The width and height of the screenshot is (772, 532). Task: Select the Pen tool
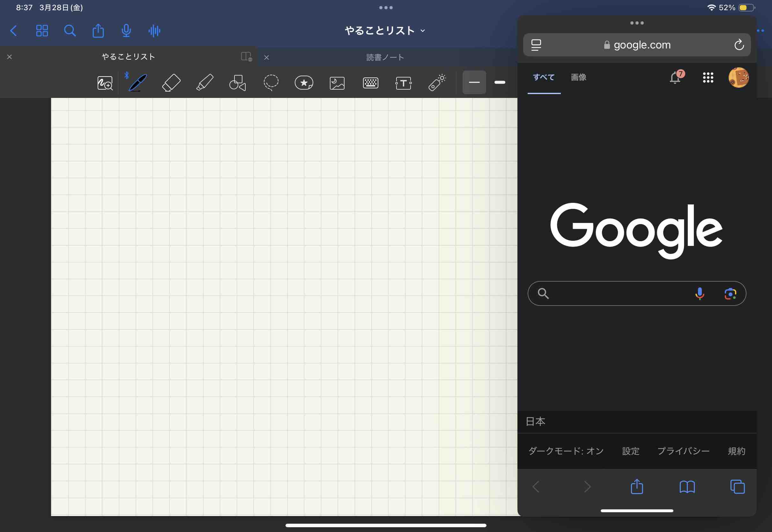(x=137, y=82)
